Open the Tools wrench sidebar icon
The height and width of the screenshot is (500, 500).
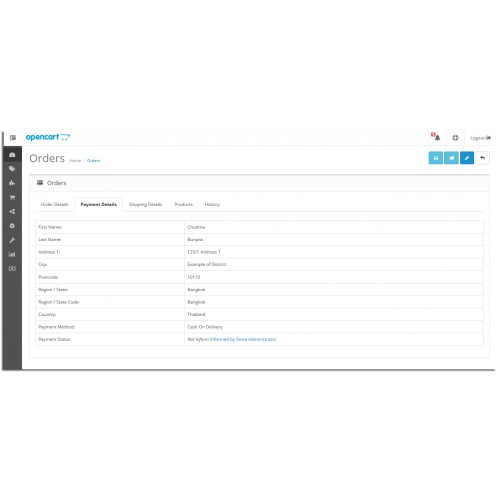pyautogui.click(x=12, y=240)
